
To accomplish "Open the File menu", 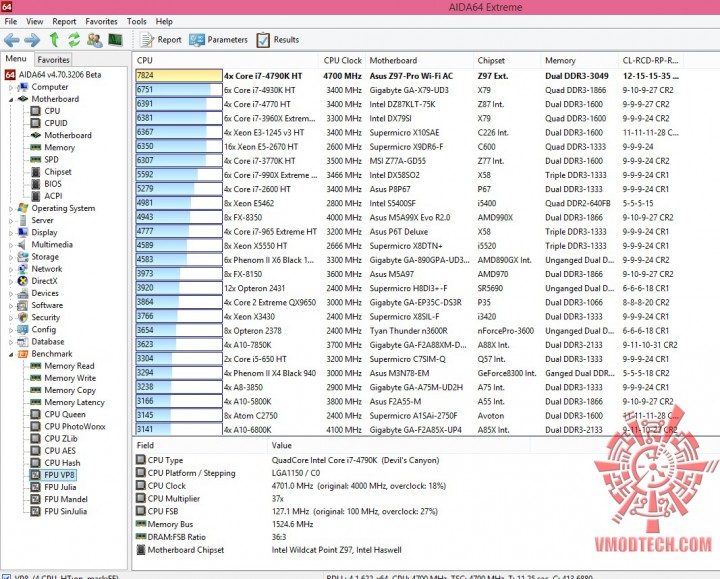I will pos(11,21).
